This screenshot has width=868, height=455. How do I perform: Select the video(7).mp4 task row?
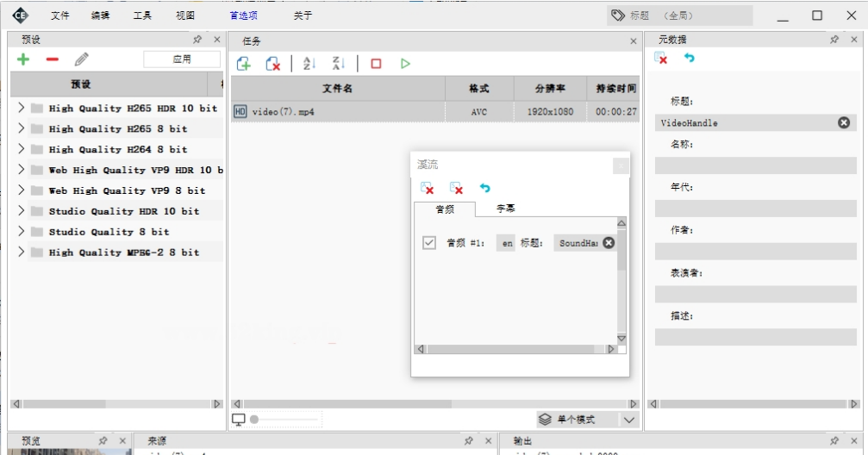(435, 111)
